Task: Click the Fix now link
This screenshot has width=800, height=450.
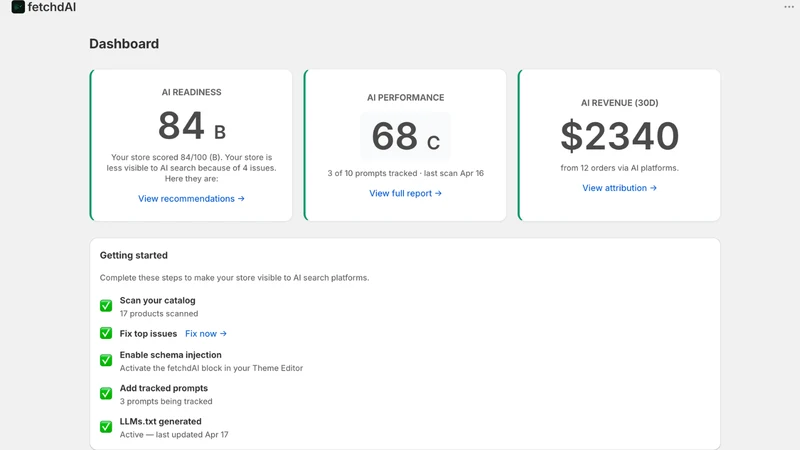Action: click(206, 334)
